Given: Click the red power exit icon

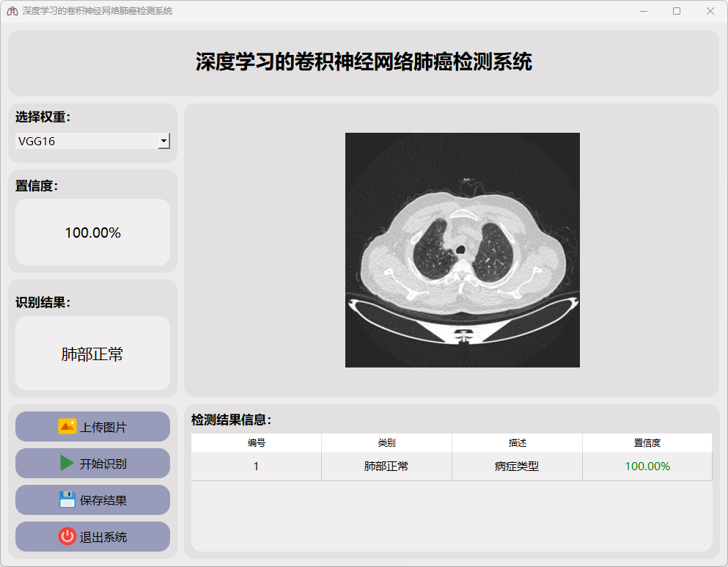Looking at the screenshot, I should [67, 537].
